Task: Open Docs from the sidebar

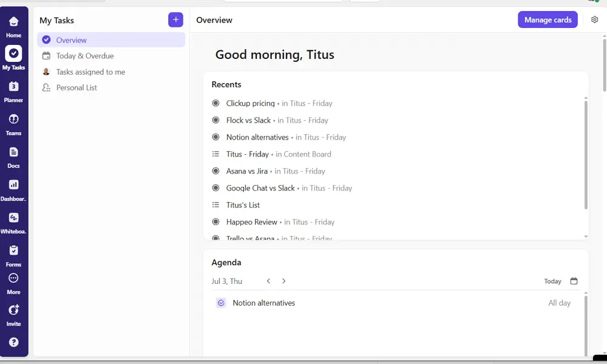Action: (13, 158)
